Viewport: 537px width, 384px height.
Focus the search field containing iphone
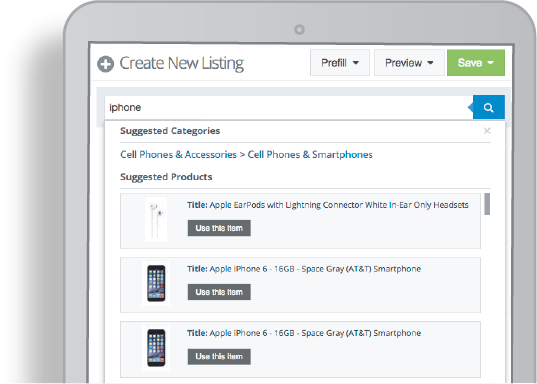point(288,108)
